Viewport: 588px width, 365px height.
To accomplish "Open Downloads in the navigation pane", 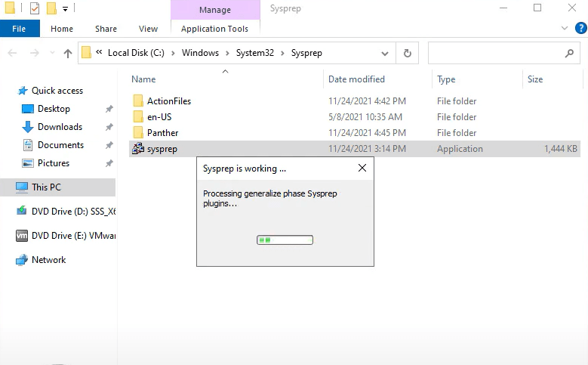I will coord(60,127).
